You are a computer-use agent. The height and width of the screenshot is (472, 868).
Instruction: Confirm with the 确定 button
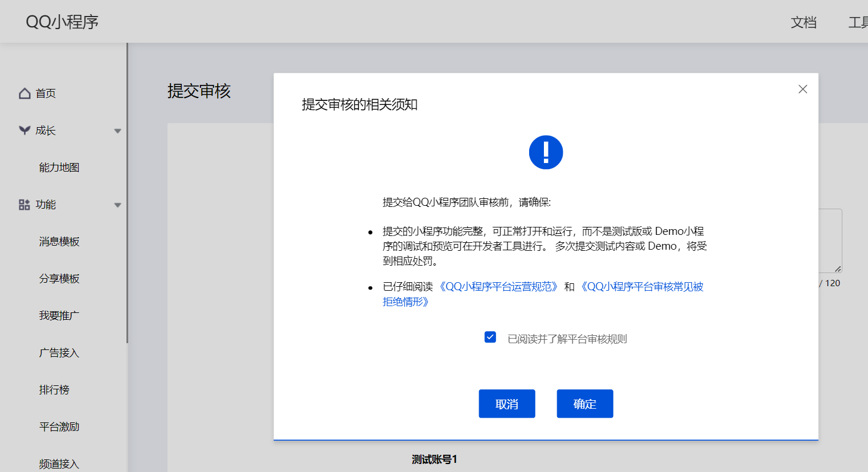pyautogui.click(x=585, y=404)
